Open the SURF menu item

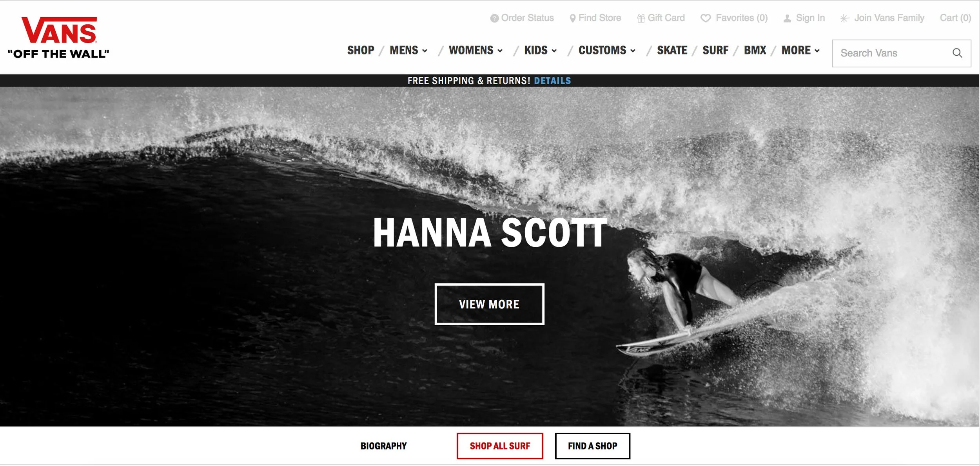click(715, 51)
